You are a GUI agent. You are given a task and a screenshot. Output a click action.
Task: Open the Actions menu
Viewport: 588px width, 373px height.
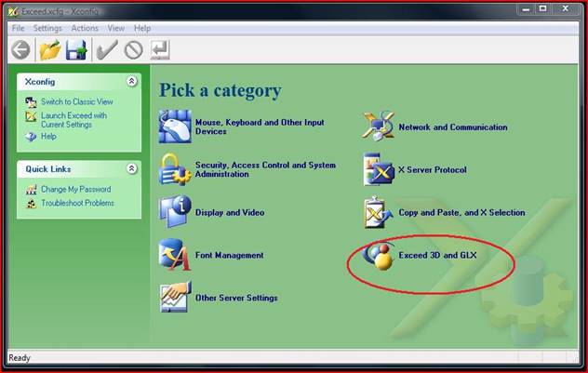(x=85, y=29)
